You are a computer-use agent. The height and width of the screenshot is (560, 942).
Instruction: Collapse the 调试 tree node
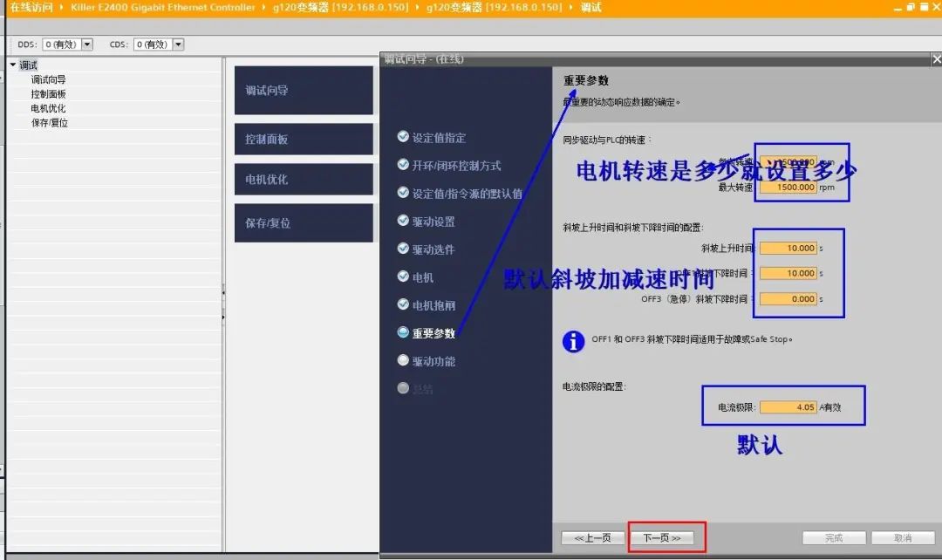pos(12,65)
